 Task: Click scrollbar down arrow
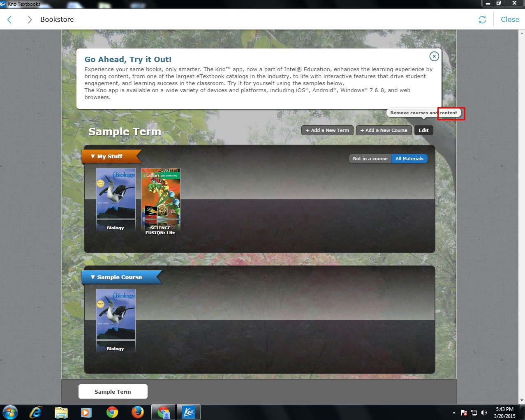pyautogui.click(x=522, y=400)
